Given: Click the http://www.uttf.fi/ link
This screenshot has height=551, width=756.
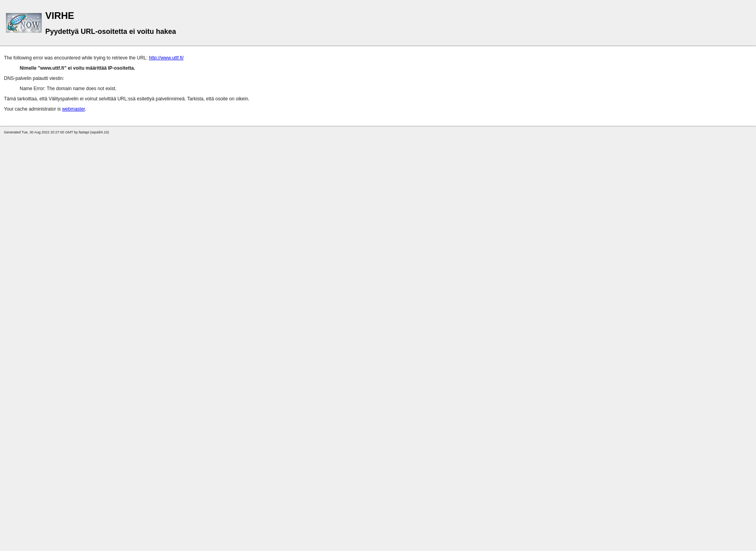Looking at the screenshot, I should (166, 57).
